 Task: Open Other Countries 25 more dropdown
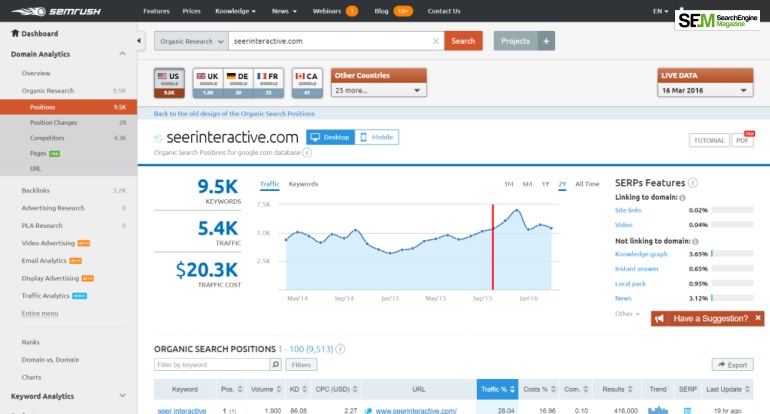pos(378,90)
